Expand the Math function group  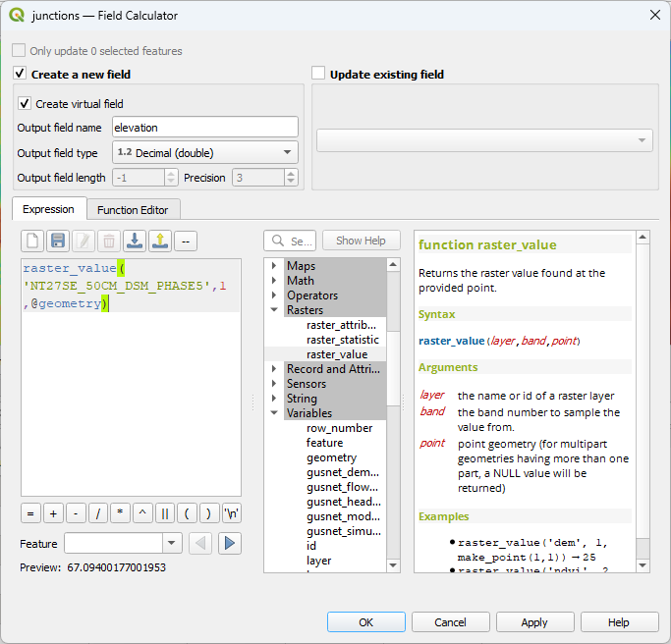tap(274, 281)
